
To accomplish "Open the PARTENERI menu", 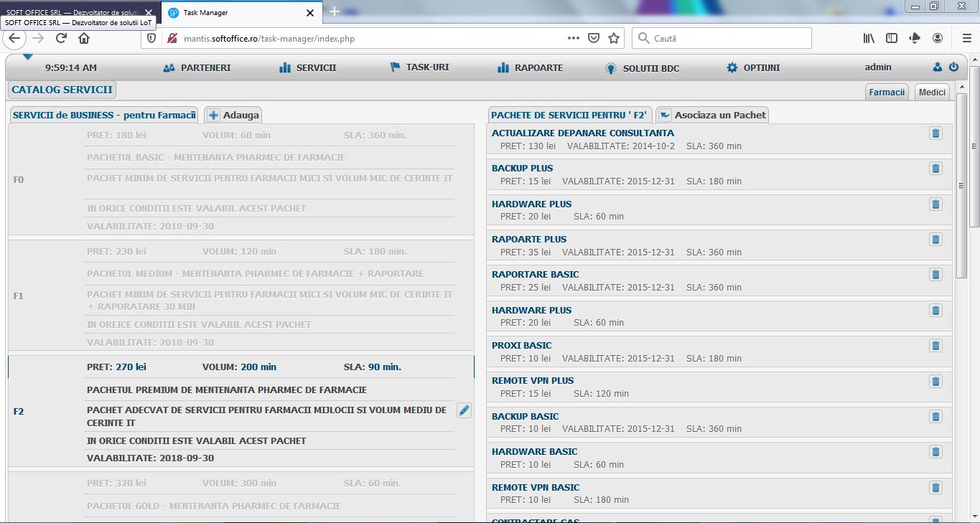I will pos(197,68).
